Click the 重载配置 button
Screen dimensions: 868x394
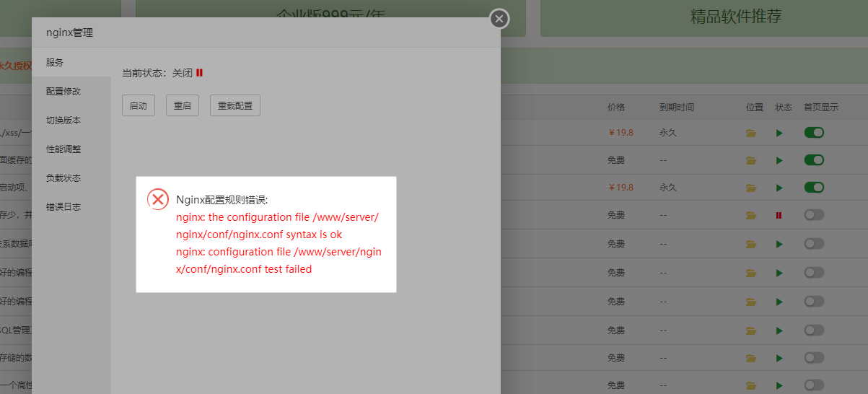[235, 105]
